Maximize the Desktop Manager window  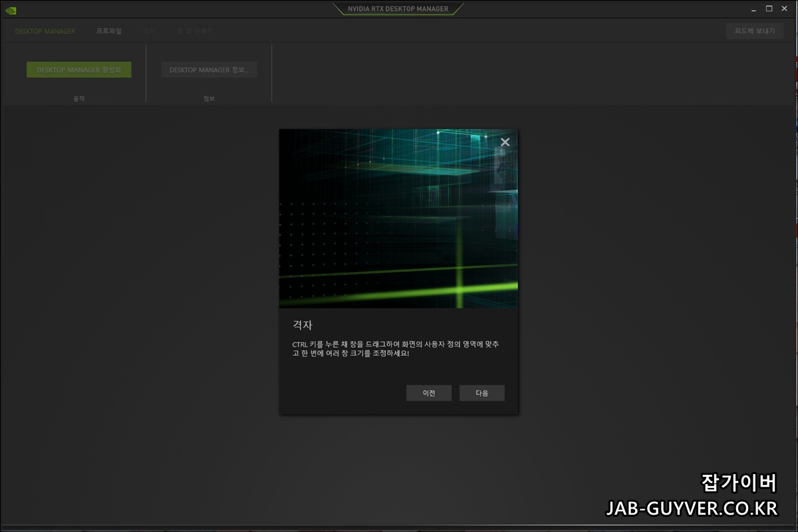click(x=769, y=9)
